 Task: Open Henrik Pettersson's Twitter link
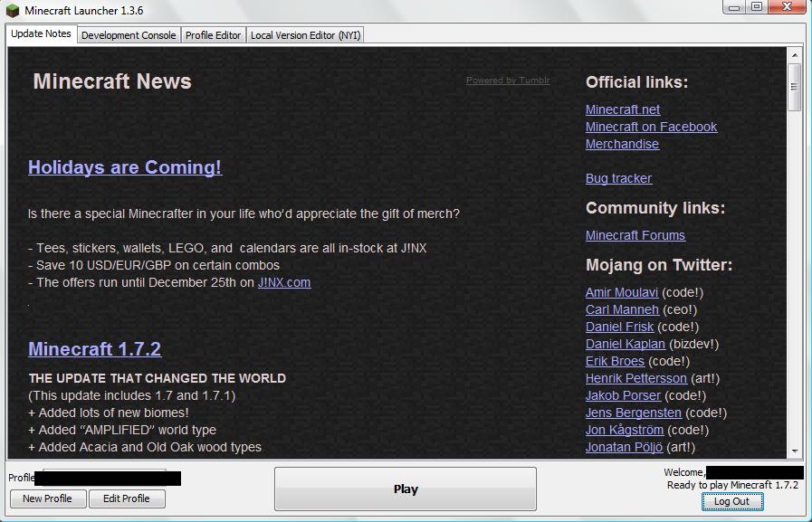point(635,378)
